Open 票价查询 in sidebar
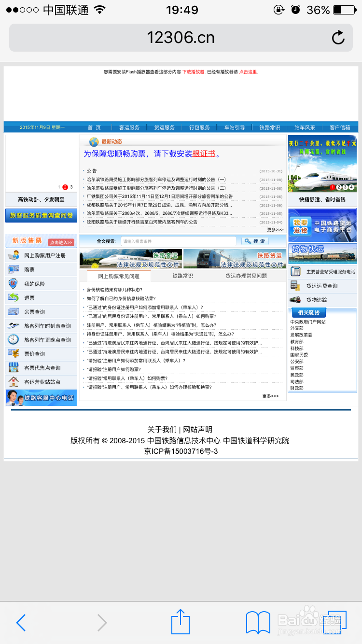Image resolution: width=362 pixels, height=644 pixels. click(x=42, y=354)
